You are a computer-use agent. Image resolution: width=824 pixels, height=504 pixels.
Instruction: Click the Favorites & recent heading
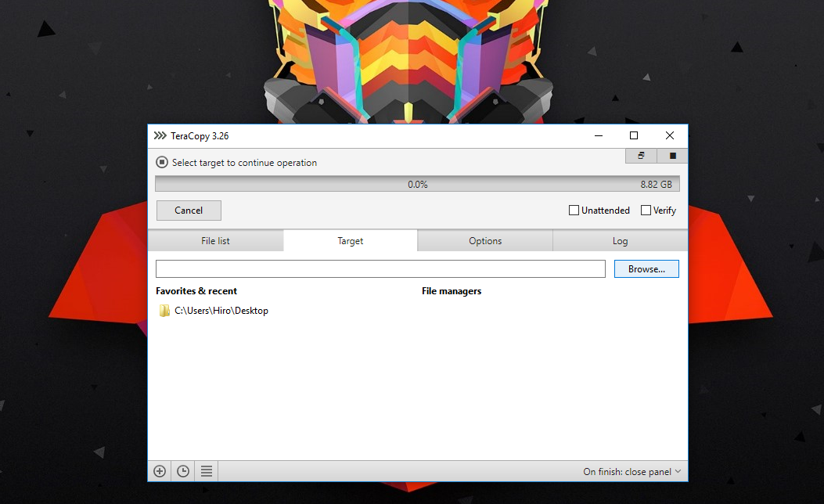point(196,290)
